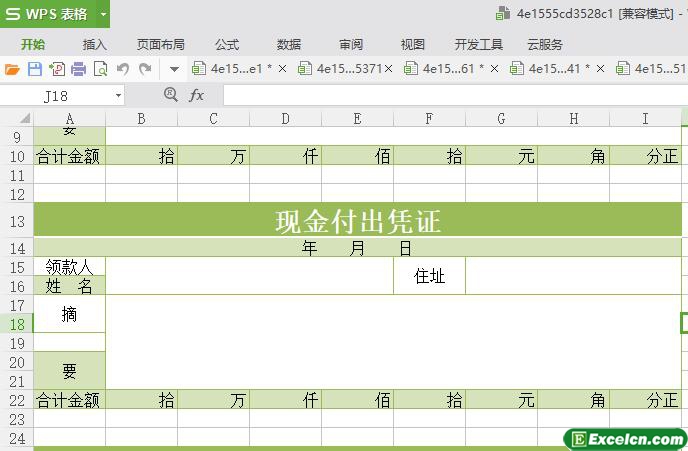
Task: Click the fx insert function icon
Action: pos(197,95)
